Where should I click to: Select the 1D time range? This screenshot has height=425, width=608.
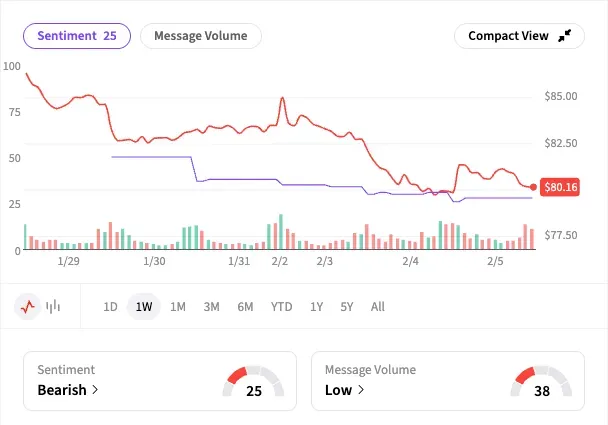(x=111, y=307)
